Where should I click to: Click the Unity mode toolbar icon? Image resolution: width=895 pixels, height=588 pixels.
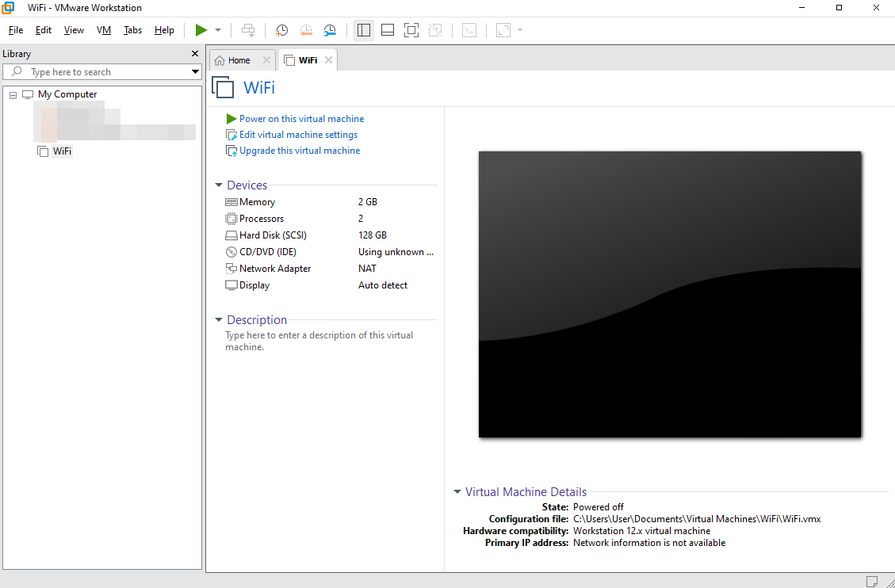(x=435, y=30)
